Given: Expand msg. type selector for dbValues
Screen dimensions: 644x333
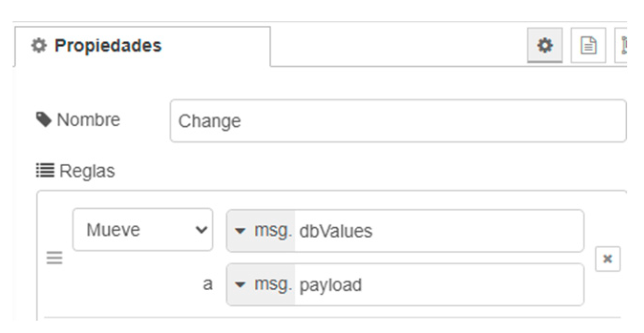Looking at the screenshot, I should point(261,231).
